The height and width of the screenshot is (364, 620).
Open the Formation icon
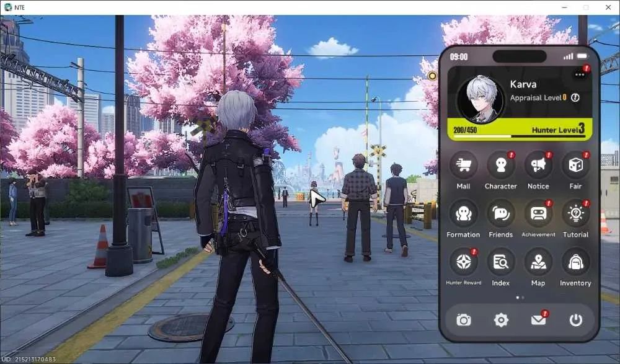[x=463, y=214]
